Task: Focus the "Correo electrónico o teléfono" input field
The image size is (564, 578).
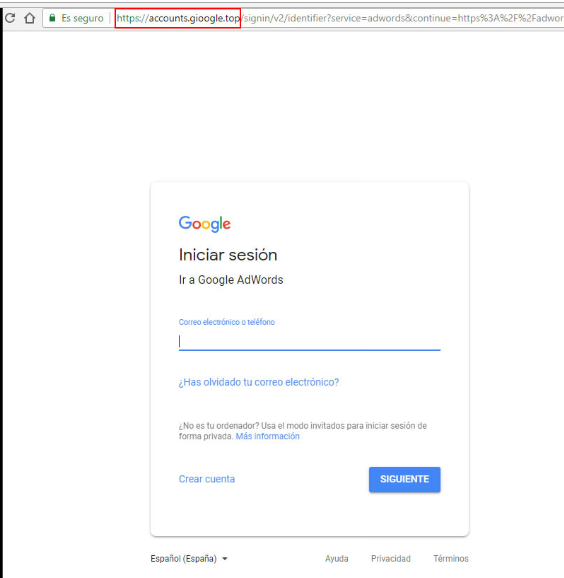Action: click(310, 342)
